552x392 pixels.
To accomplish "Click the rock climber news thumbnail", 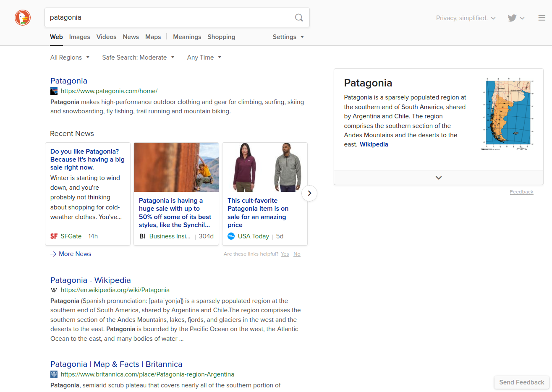I will tap(176, 167).
